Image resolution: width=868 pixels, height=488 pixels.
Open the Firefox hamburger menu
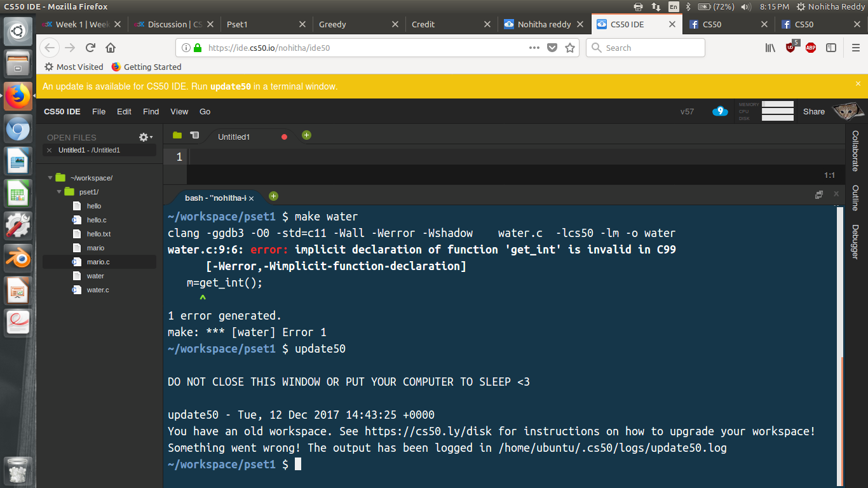point(856,48)
